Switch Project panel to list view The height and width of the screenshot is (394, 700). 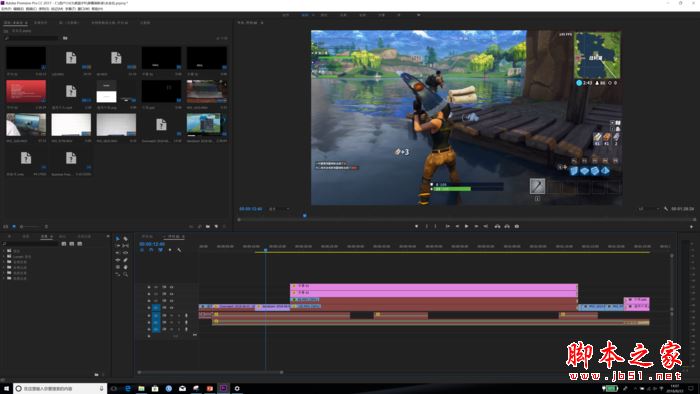pyautogui.click(x=6, y=227)
